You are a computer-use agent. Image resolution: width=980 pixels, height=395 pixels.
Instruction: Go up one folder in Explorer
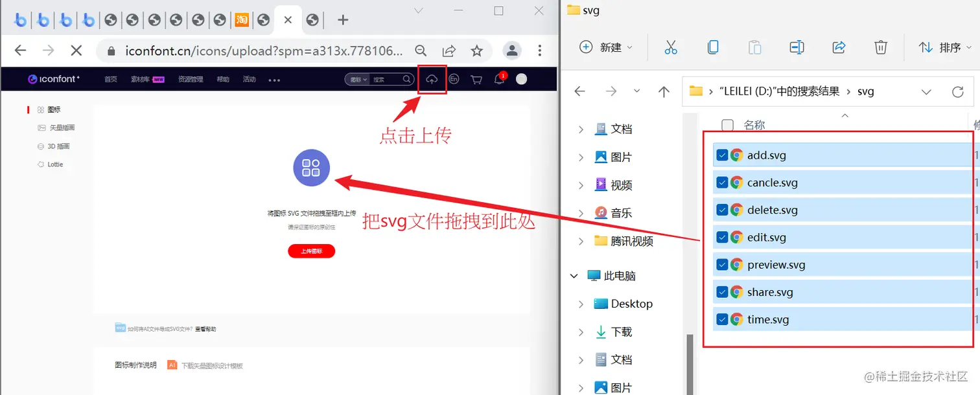click(x=664, y=92)
